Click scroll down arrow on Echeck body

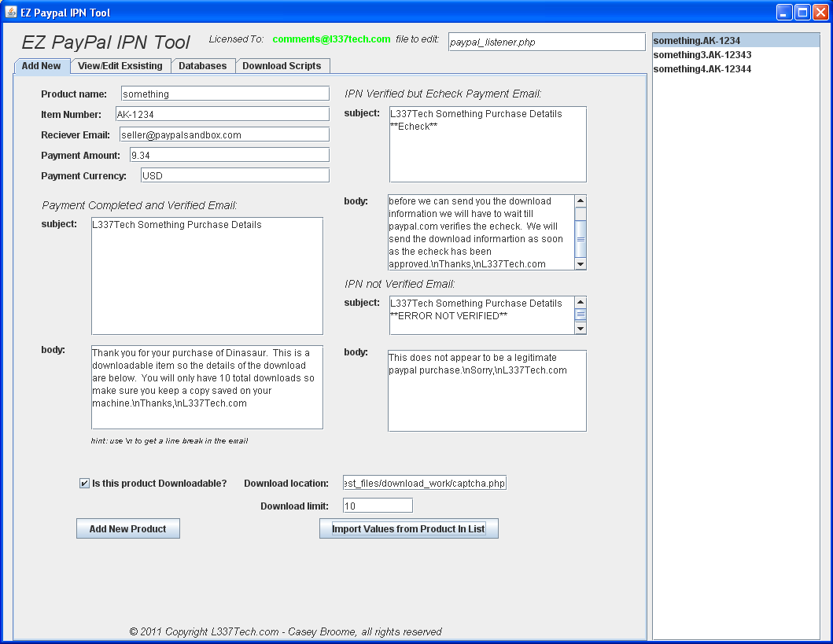[x=581, y=264]
